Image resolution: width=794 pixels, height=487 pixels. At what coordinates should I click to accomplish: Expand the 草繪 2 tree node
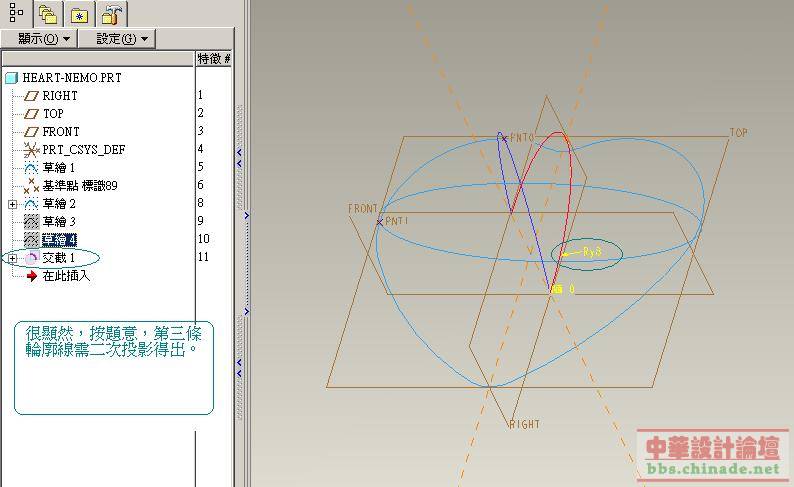[12, 204]
